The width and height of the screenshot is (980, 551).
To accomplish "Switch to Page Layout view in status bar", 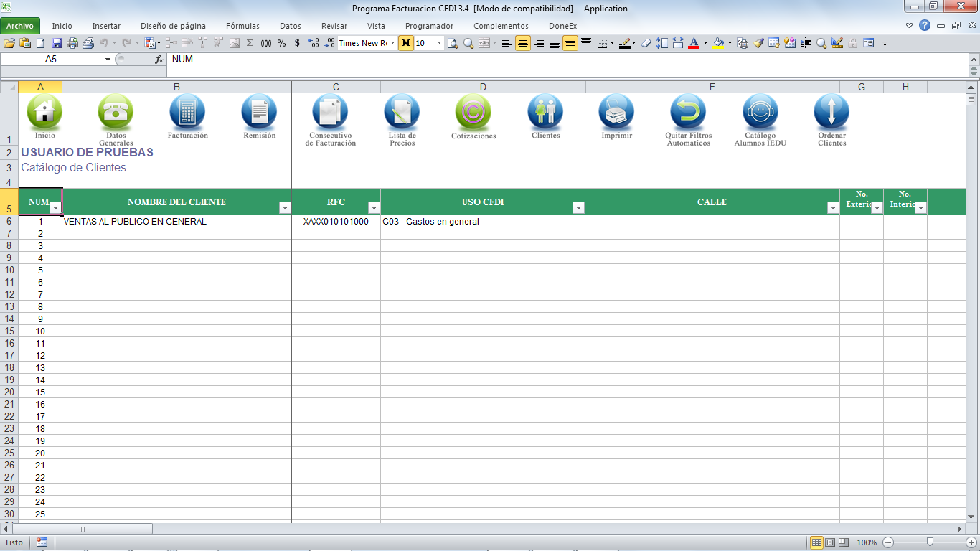I will [830, 542].
